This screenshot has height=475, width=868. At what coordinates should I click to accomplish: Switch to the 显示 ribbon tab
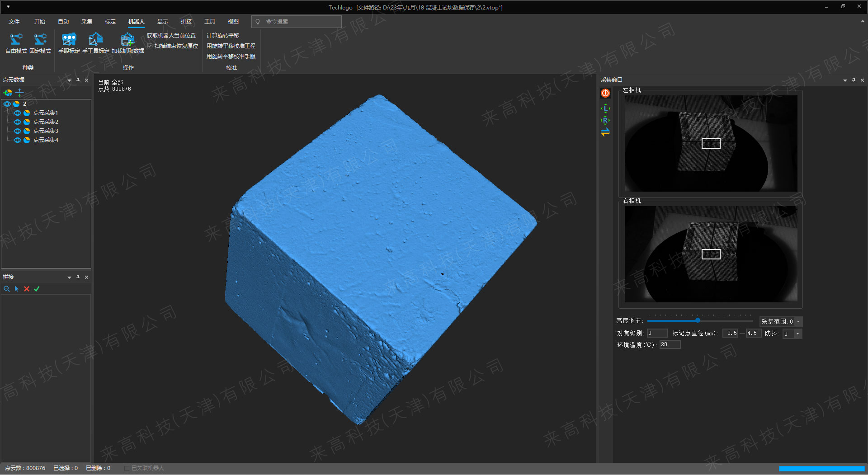click(x=162, y=22)
